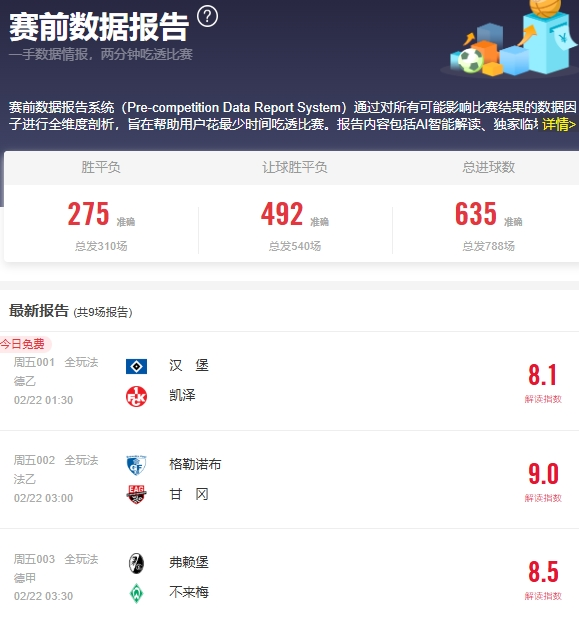Click the 635 准确 total goals statistic

coord(488,214)
